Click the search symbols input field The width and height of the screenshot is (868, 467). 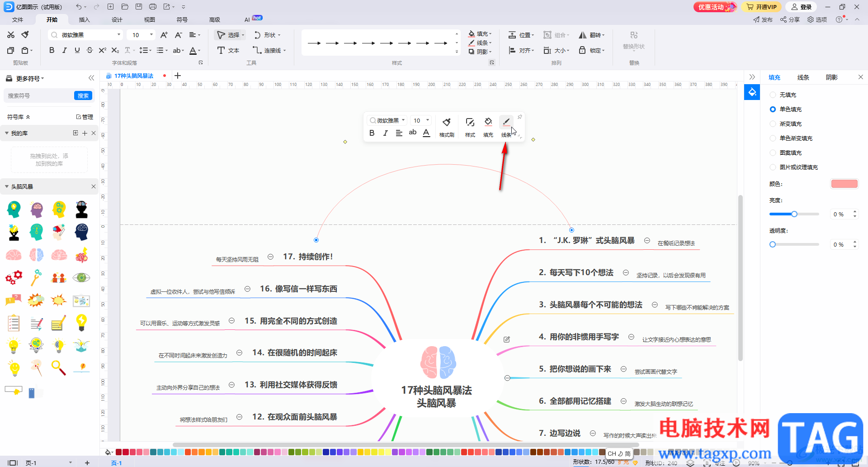tap(39, 95)
